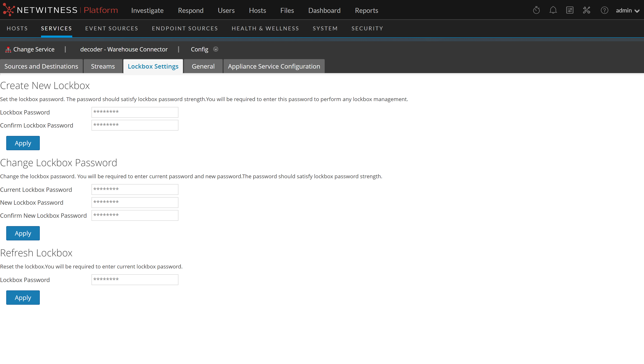Open the Investigate menu
Viewport: 644px width, 364px height.
(147, 11)
